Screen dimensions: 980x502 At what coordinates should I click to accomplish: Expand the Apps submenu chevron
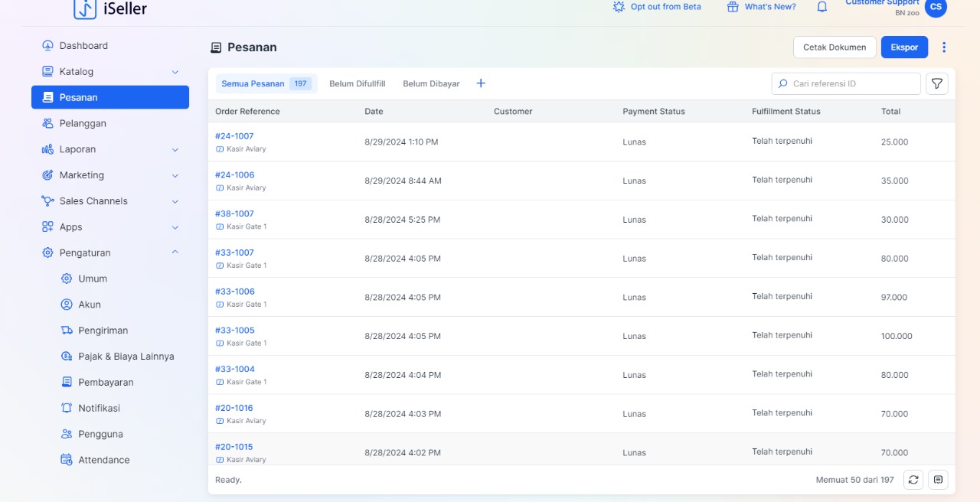175,227
